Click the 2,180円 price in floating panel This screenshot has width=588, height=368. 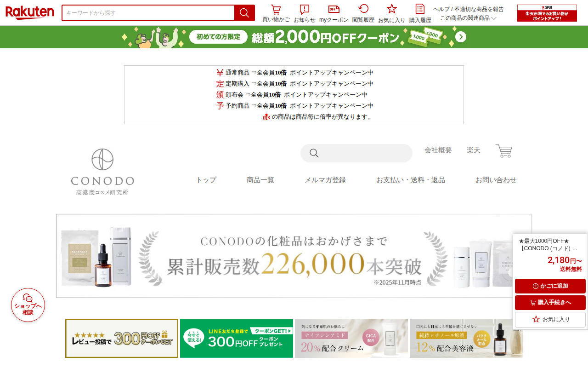pos(565,260)
